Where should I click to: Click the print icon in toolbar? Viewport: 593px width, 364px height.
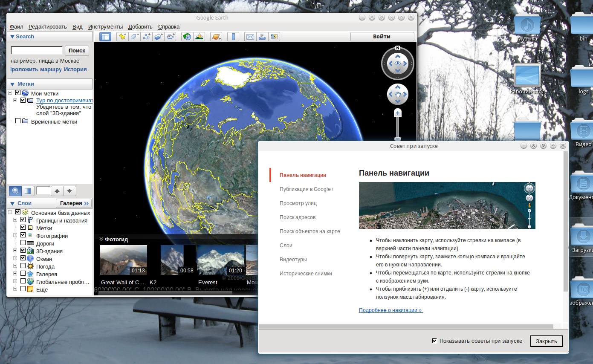pos(262,37)
